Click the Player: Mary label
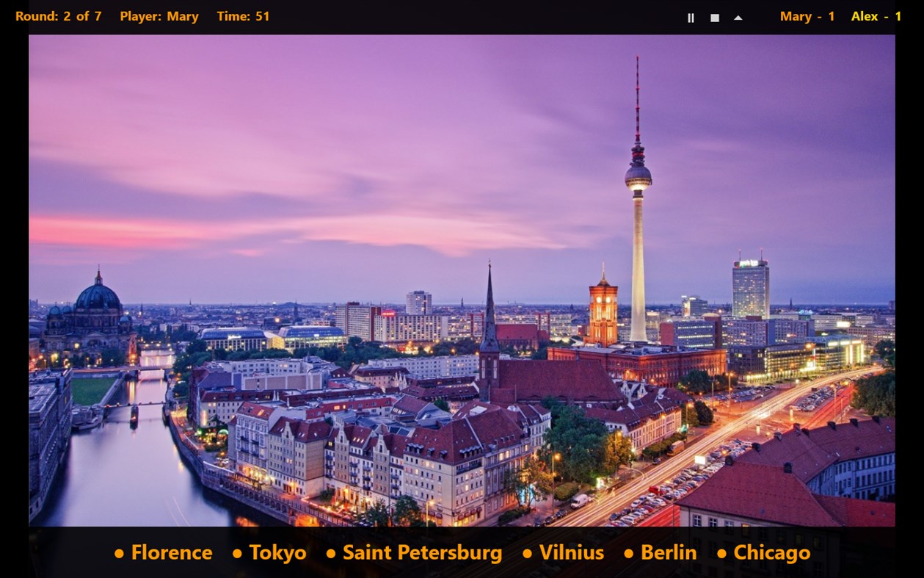The image size is (924, 578). pyautogui.click(x=161, y=16)
